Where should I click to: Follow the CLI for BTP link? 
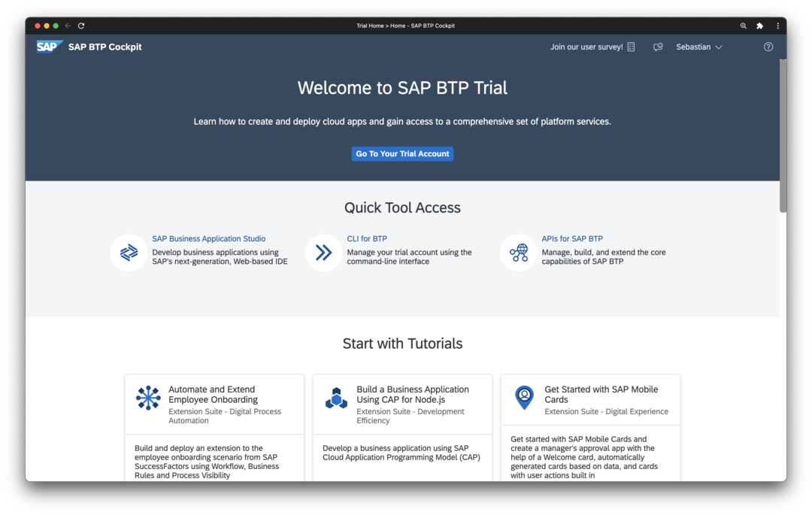tap(367, 239)
